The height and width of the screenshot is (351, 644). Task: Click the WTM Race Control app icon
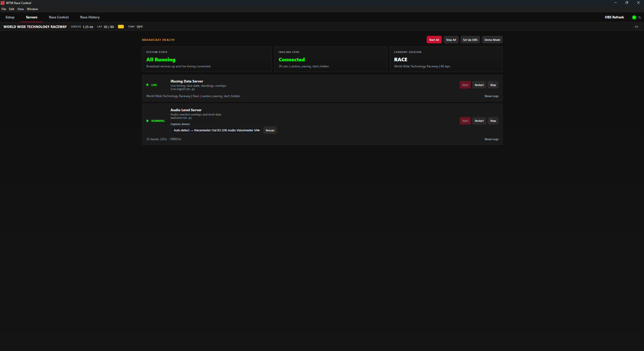[3, 3]
